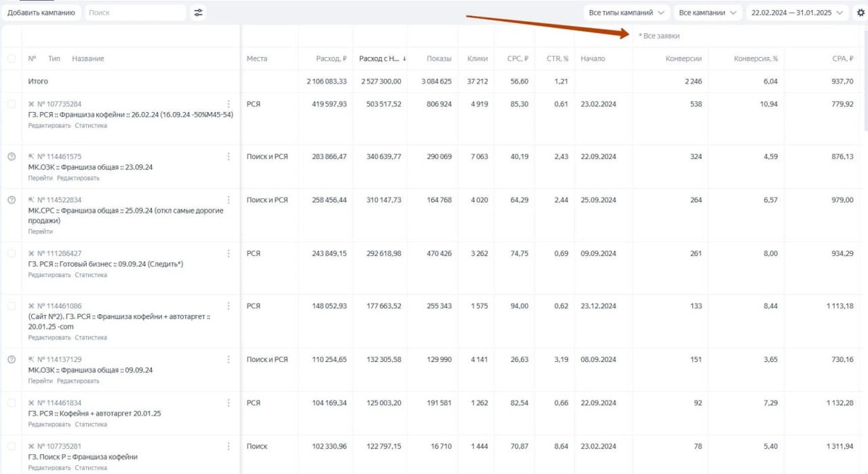Click question mark icon for campaign № 114137129
868x474 pixels.
[12, 359]
